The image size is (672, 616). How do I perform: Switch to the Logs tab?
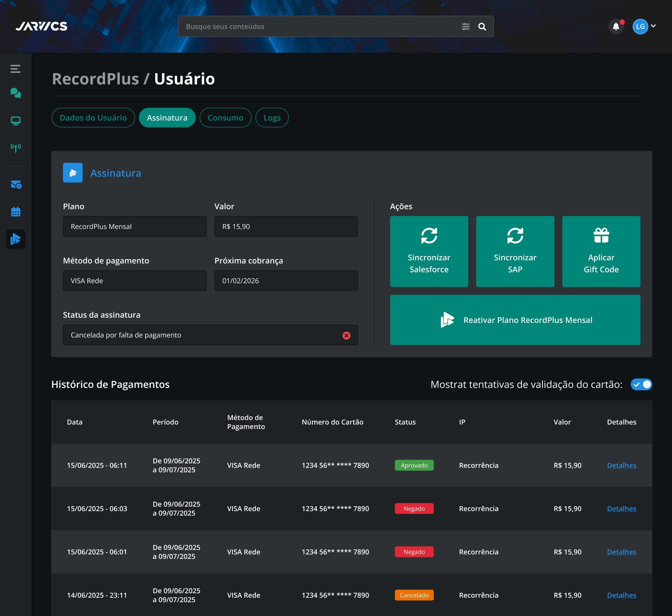pos(272,118)
